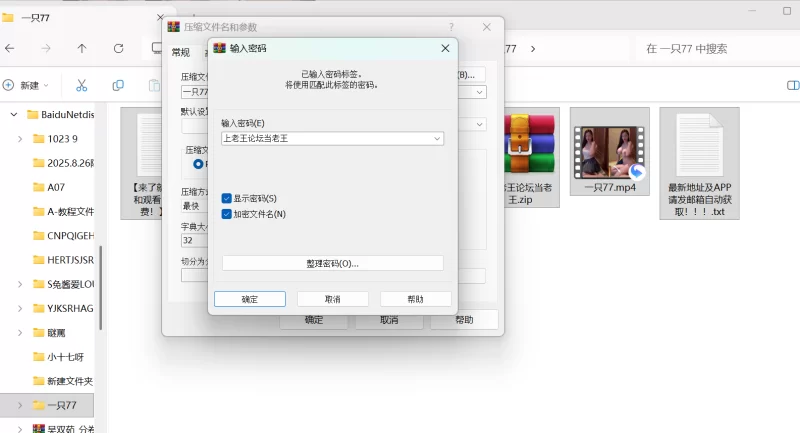Select the 一只77.mp4 video thumbnail
The width and height of the screenshot is (800, 433).
[609, 145]
